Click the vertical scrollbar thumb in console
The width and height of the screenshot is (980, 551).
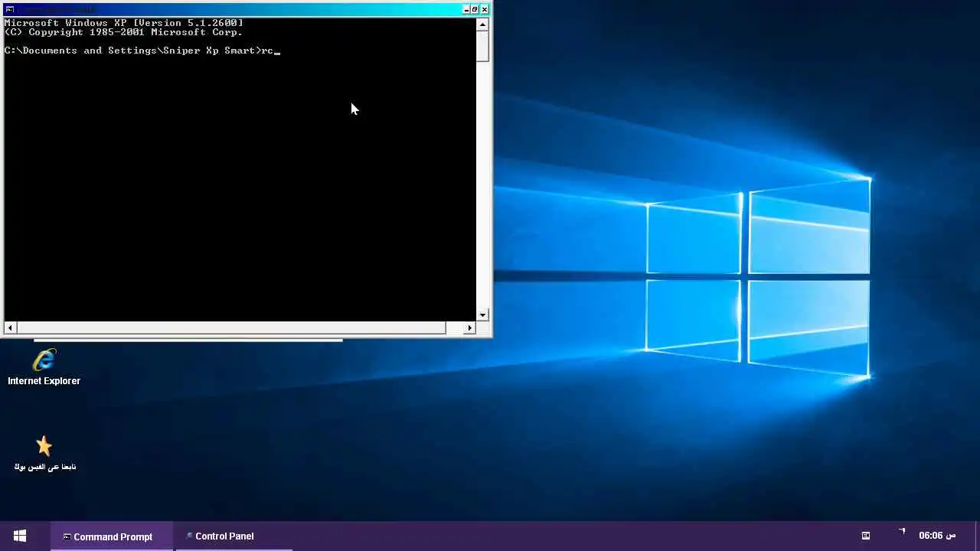[x=482, y=46]
